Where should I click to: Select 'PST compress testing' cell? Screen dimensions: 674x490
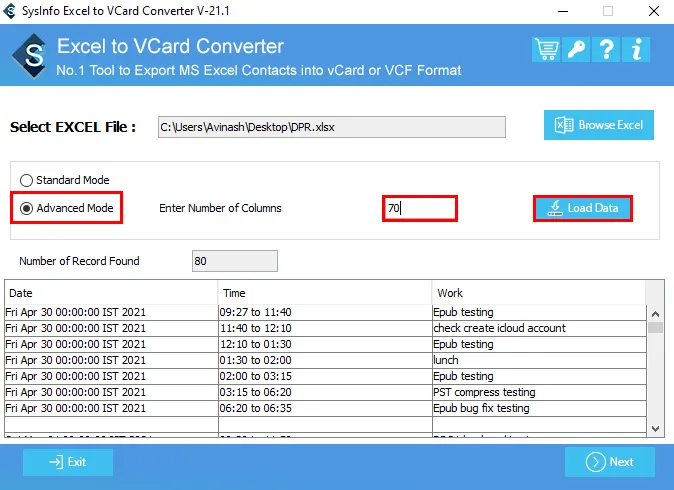point(539,392)
